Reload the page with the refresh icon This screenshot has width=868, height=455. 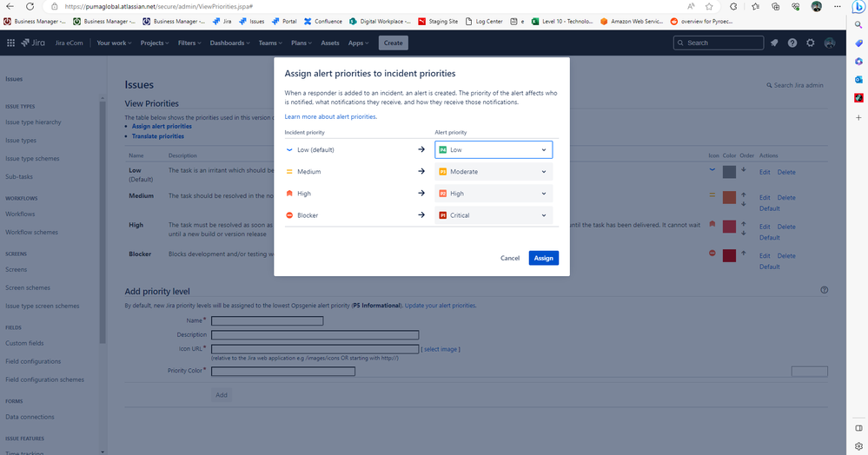pos(30,7)
